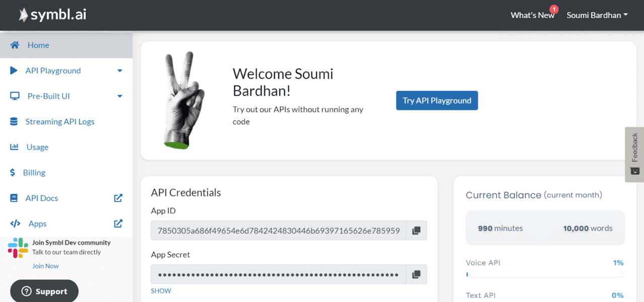Copy the App Secret with the copy icon
644x302 pixels.
416,274
